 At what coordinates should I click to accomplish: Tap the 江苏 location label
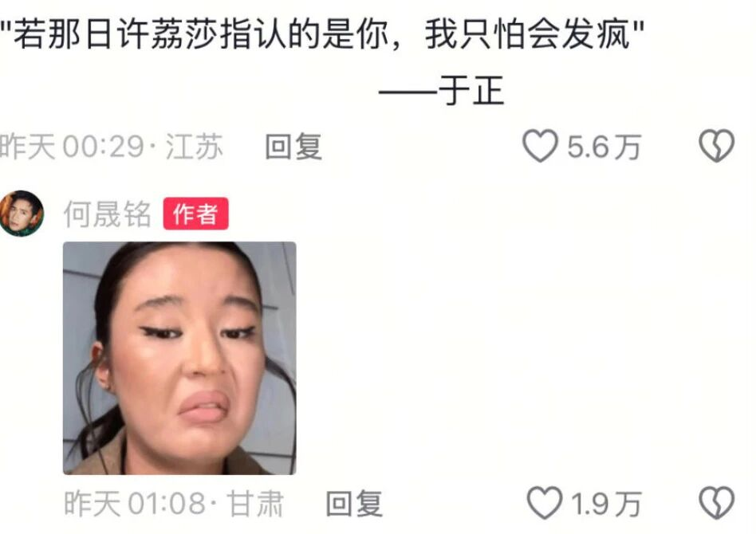tap(195, 147)
